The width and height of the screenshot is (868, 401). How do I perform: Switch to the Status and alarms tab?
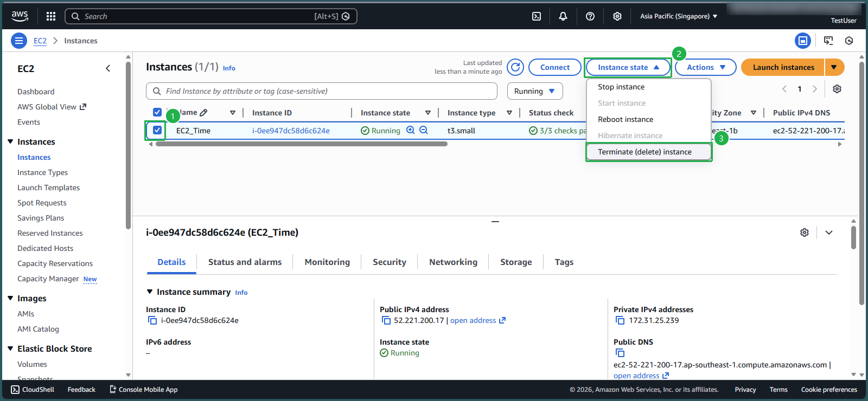[245, 262]
